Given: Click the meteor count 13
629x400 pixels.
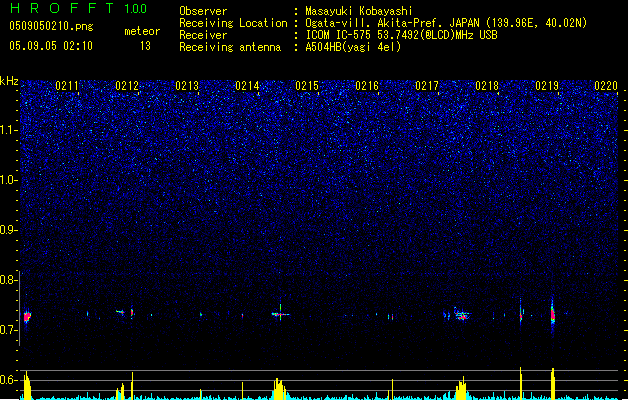Looking at the screenshot, I should coord(145,46).
